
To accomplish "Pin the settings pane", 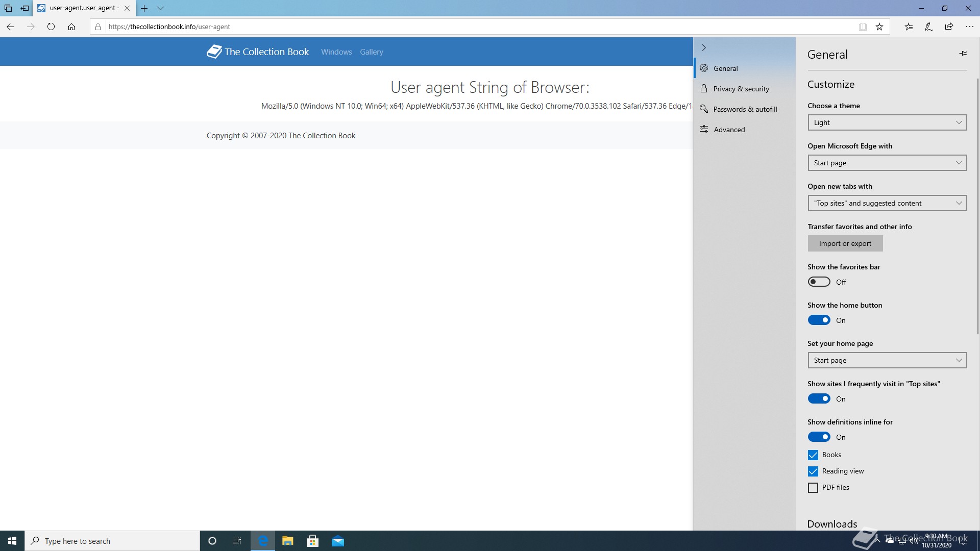I will click(963, 54).
